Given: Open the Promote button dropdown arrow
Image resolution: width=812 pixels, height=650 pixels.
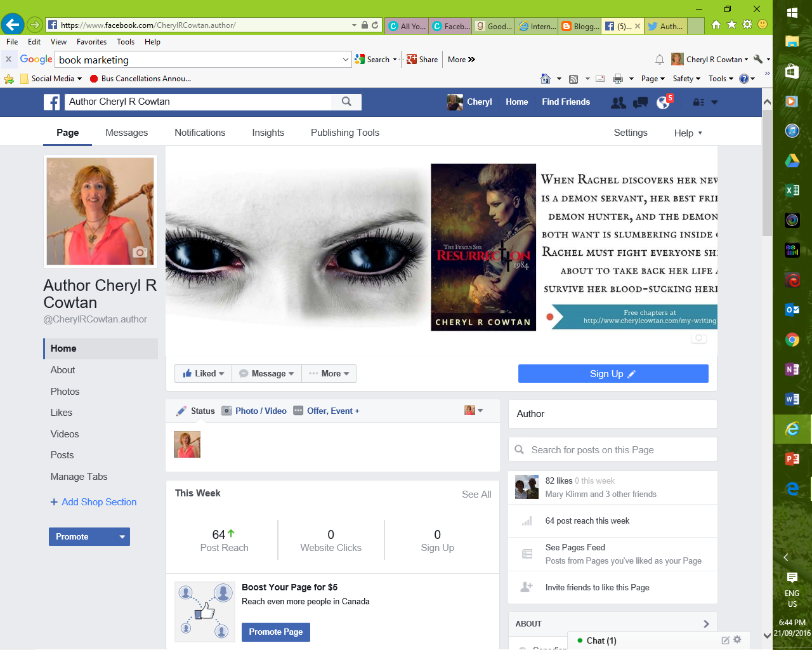Looking at the screenshot, I should click(x=122, y=537).
